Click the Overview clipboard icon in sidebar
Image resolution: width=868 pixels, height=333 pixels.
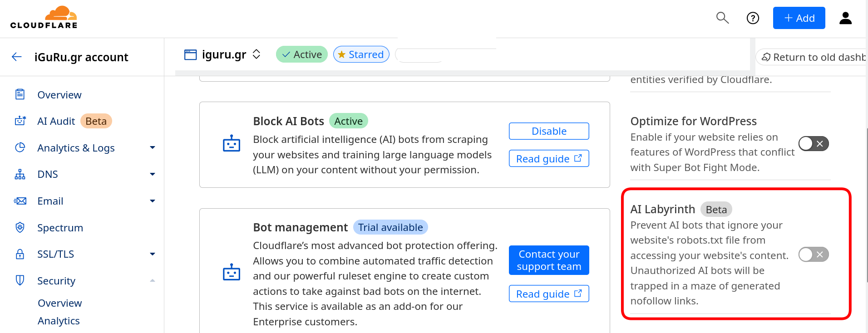(20, 94)
